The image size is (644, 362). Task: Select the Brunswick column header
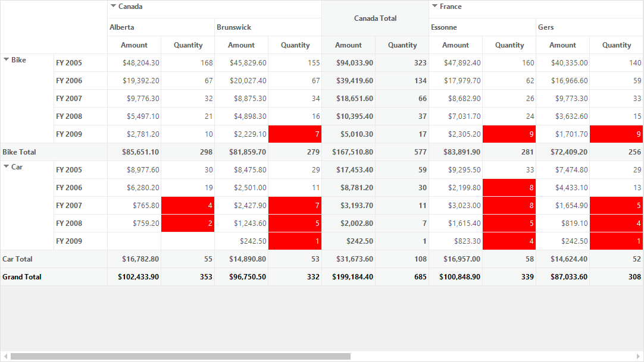[x=268, y=27]
